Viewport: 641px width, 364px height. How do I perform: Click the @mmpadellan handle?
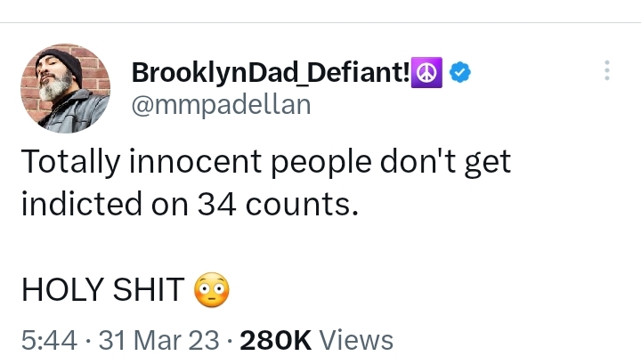click(x=221, y=105)
